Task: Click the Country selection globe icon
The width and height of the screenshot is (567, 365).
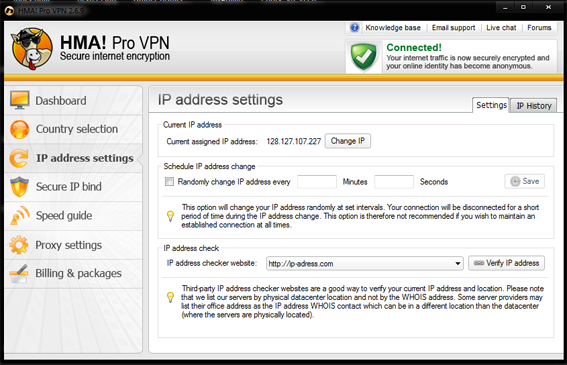Action: (20, 129)
